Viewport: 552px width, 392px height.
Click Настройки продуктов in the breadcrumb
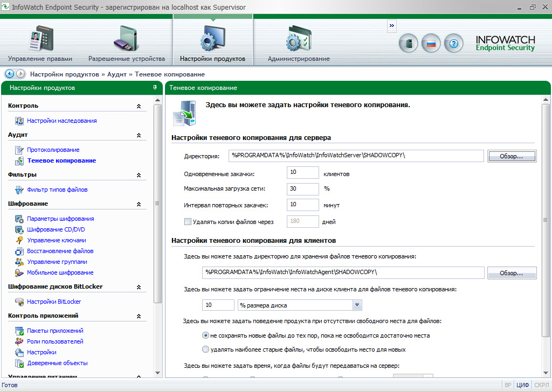click(65, 74)
